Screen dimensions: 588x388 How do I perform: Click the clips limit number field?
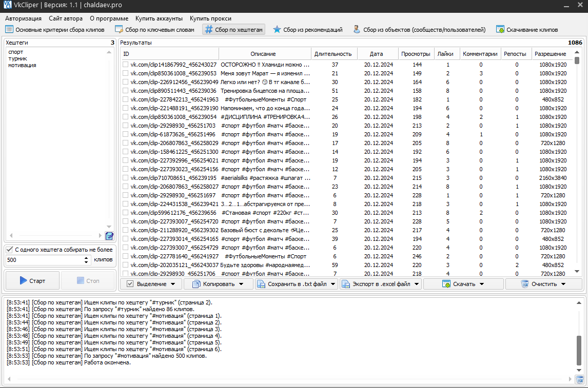coord(44,260)
